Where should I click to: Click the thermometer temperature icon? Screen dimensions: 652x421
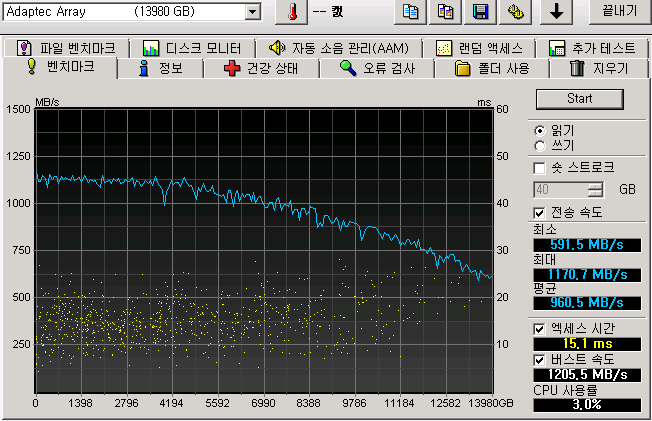[292, 12]
